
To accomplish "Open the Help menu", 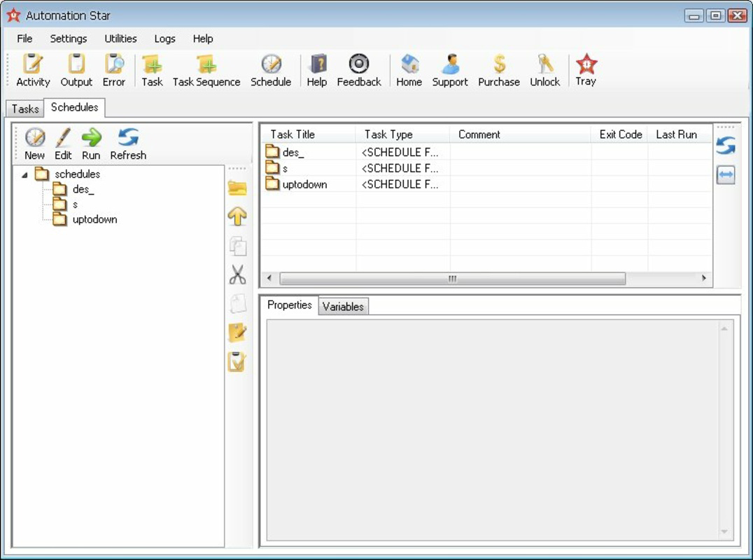I will coord(203,38).
